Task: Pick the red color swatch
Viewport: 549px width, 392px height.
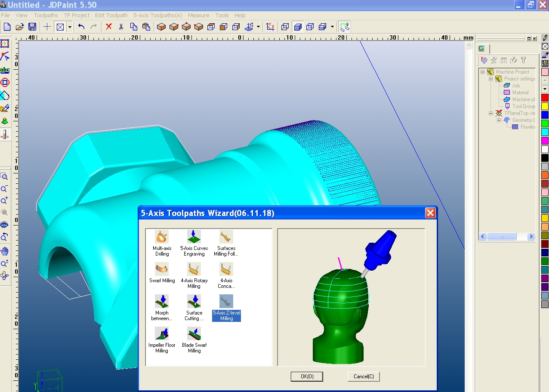Action: coord(545,98)
